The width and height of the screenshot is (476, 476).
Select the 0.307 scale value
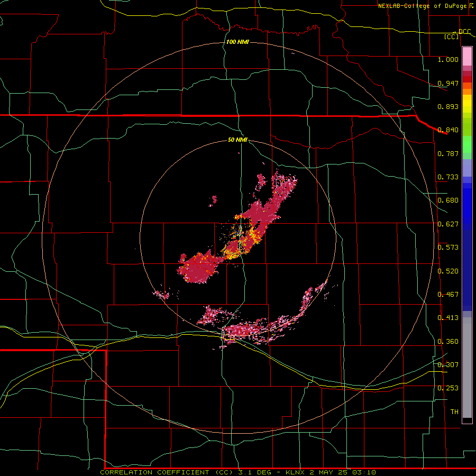pyautogui.click(x=448, y=365)
